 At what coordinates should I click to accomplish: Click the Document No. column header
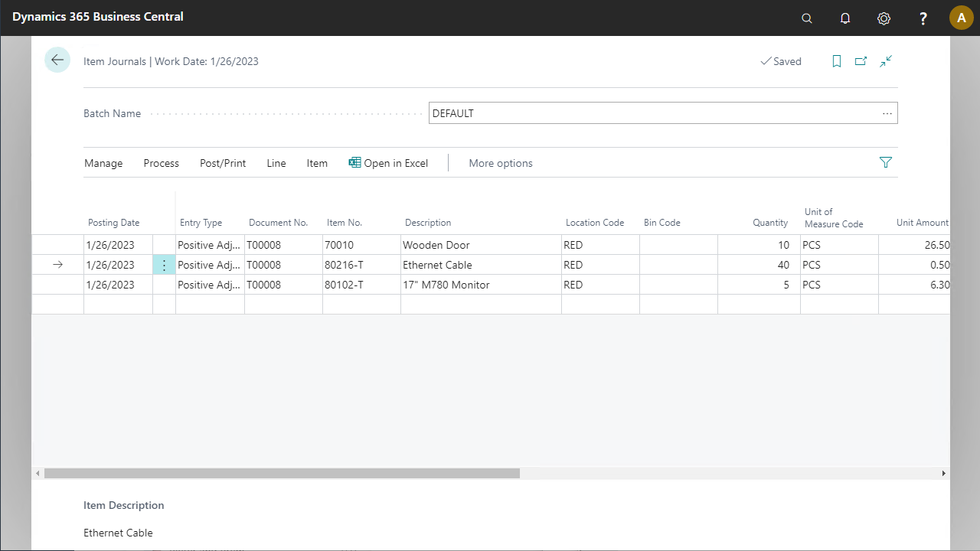pos(278,223)
